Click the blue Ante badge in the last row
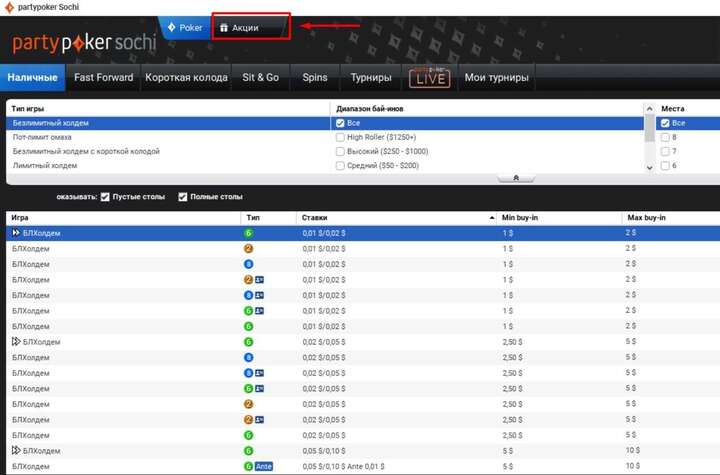 264,466
